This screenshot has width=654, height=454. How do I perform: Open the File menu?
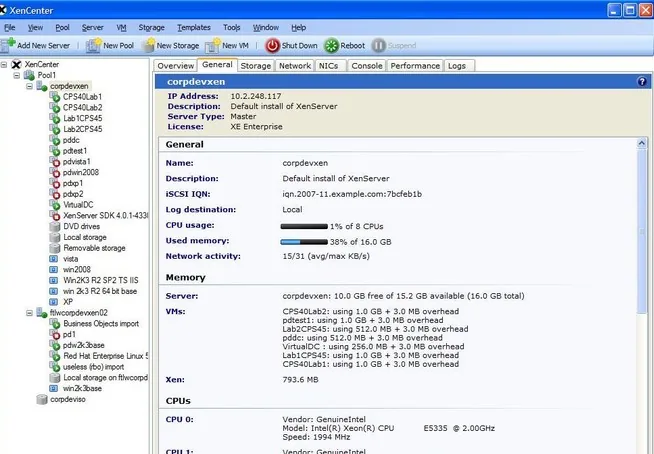click(10, 28)
